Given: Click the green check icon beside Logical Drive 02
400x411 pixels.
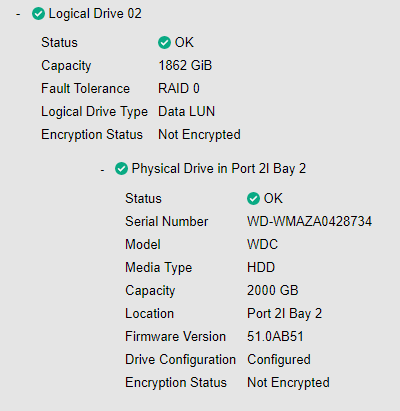Looking at the screenshot, I should [x=38, y=14].
